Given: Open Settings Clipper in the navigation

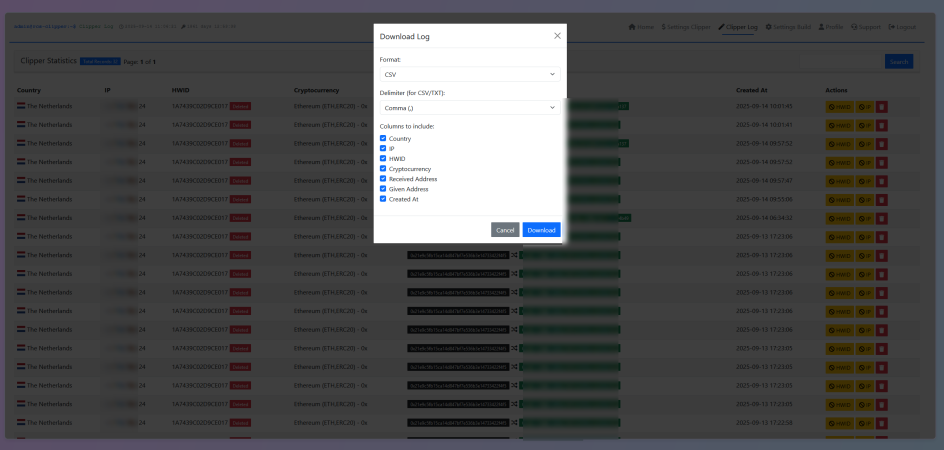Looking at the screenshot, I should point(686,27).
